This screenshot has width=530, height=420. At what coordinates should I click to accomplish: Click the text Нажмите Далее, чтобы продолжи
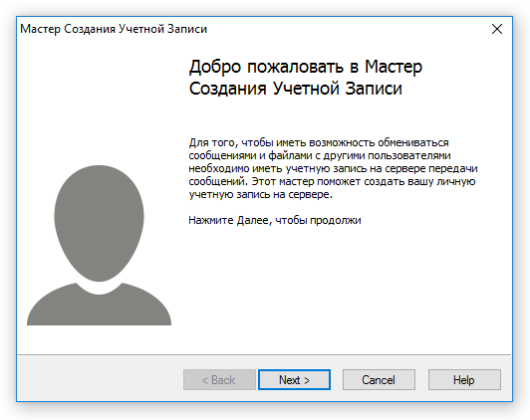pos(275,220)
